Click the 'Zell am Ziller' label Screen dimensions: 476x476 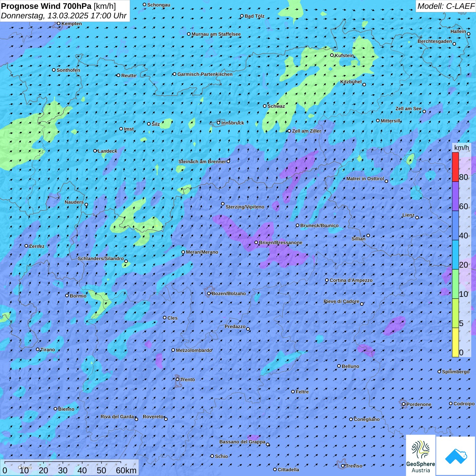(307, 131)
